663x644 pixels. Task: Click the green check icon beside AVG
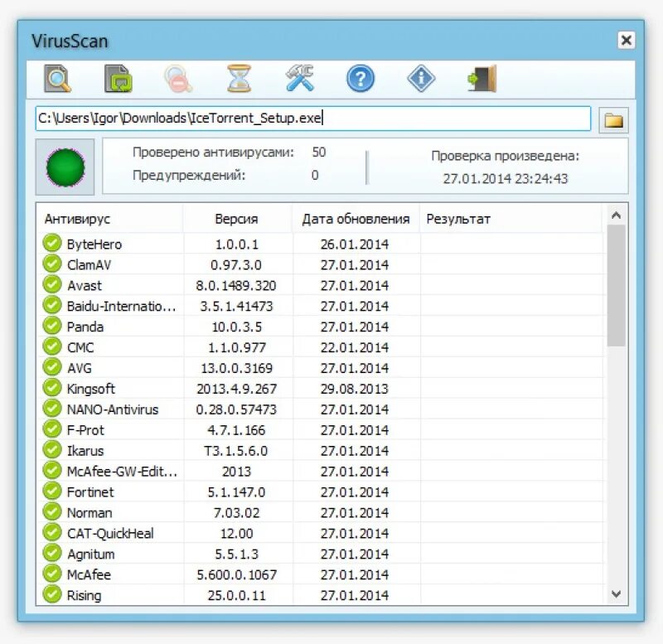tap(52, 367)
